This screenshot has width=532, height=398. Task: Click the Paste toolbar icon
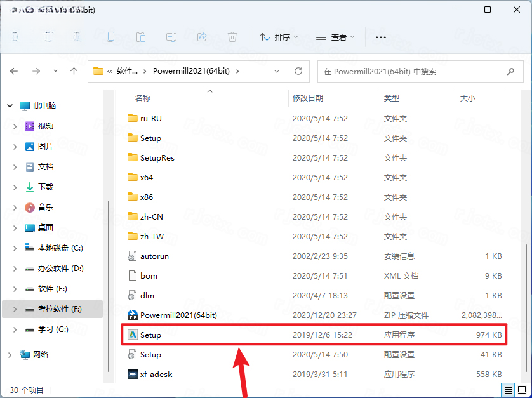point(141,37)
